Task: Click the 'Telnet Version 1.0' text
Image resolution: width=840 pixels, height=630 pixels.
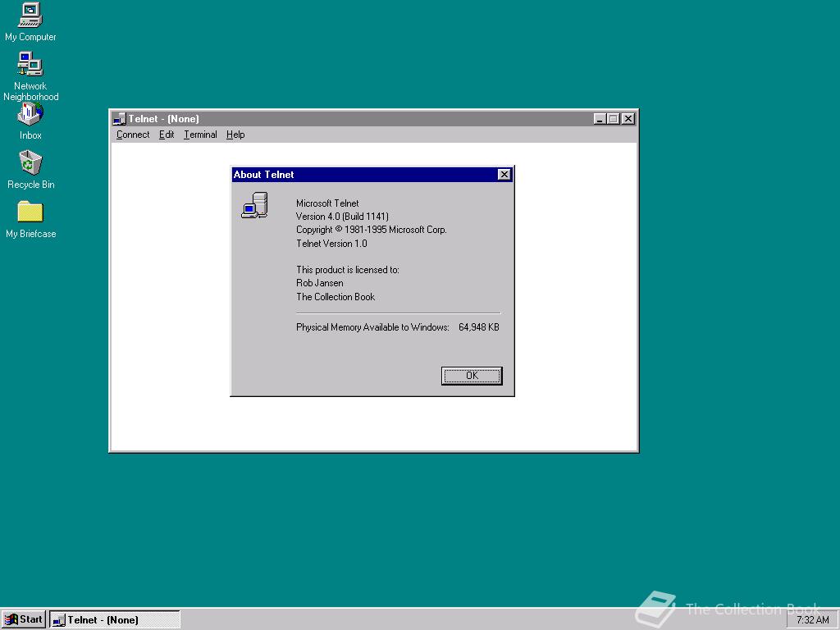Action: [331, 243]
